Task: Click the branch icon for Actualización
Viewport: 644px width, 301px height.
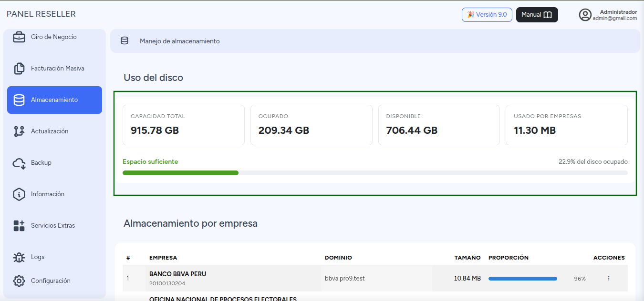Action: [19, 131]
